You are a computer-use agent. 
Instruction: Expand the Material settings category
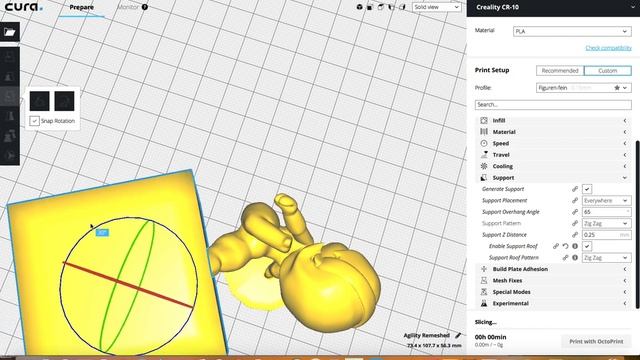coord(553,132)
